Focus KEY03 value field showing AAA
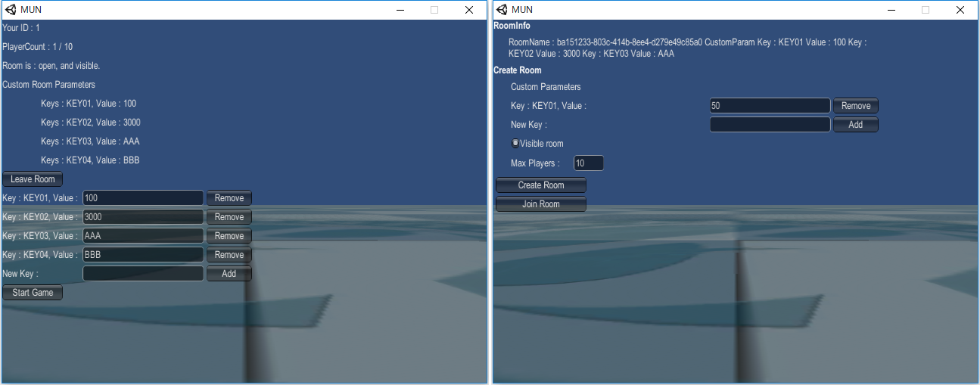Screen dimensions: 980x385 click(x=143, y=236)
